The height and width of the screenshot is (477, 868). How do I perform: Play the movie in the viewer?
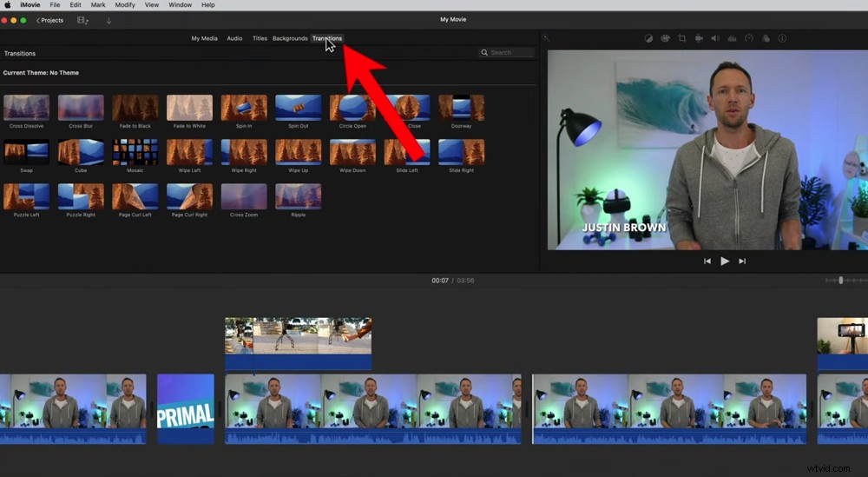[725, 261]
